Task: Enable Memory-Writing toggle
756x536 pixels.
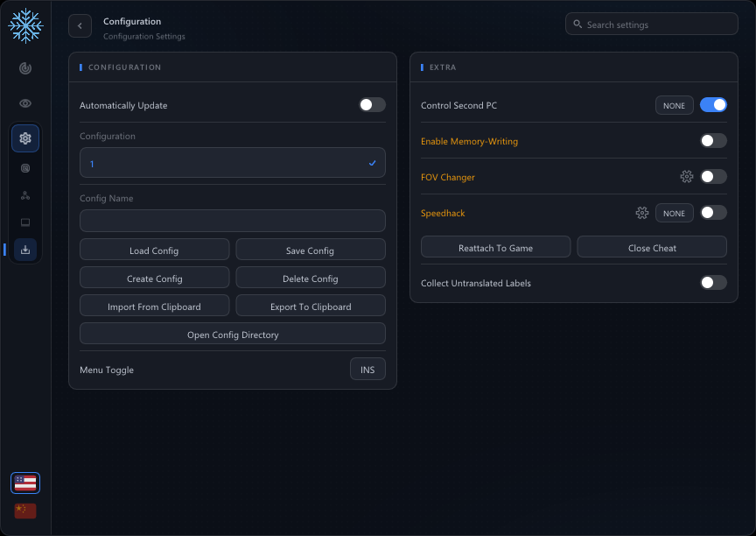Action: [713, 140]
